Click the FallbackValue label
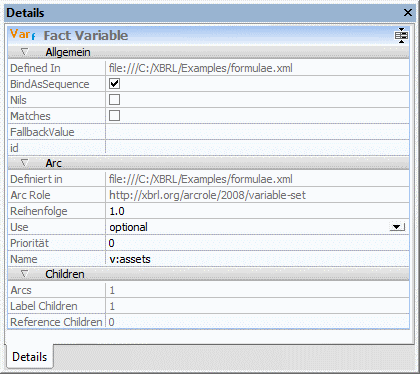 42,132
